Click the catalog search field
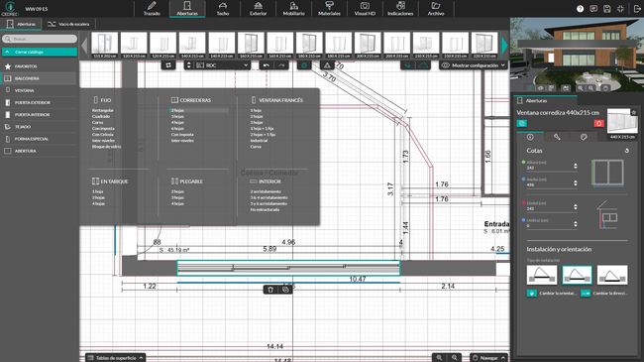The width and height of the screenshot is (644, 362). (40, 39)
